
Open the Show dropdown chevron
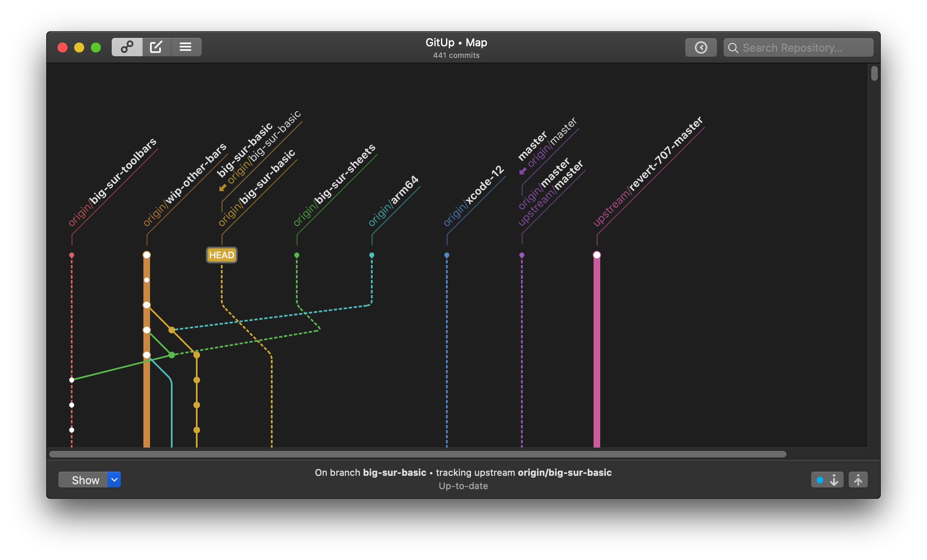click(114, 480)
